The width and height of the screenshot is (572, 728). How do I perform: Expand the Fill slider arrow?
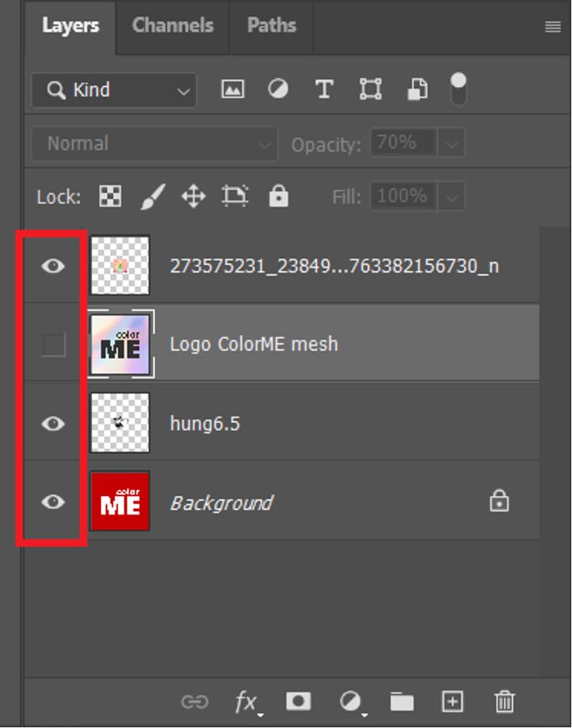(x=451, y=197)
